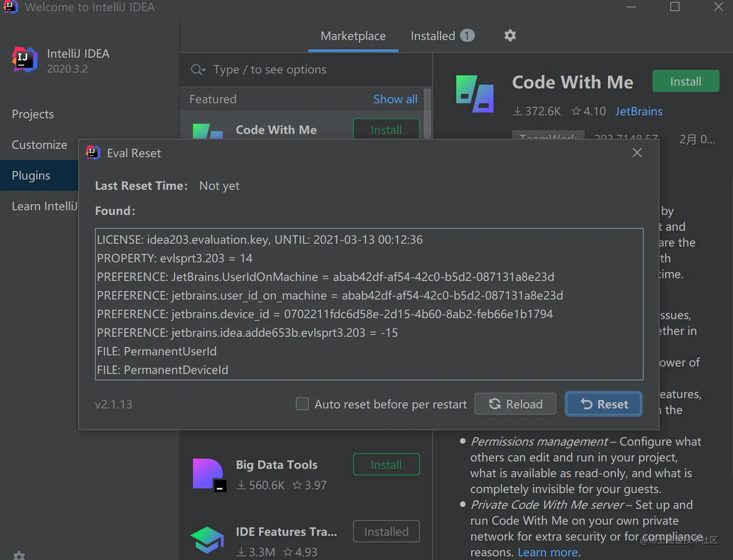
Task: Click Installed button for IDE Features Trainer
Action: [386, 531]
